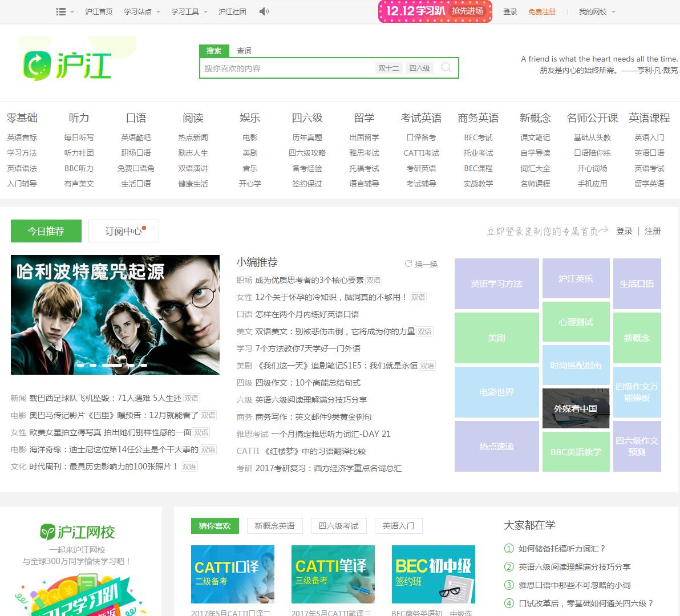This screenshot has height=616, width=680.
Task: Click 注册 beside 今日推荐 section
Action: coord(653,231)
